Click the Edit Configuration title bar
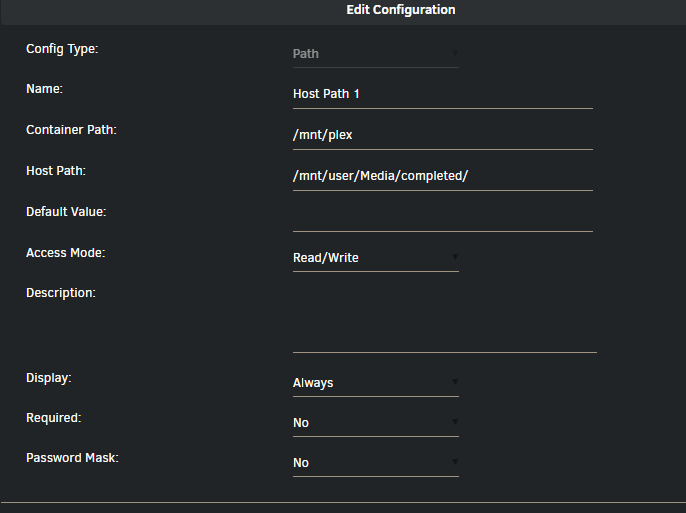686x513 pixels. 400,10
